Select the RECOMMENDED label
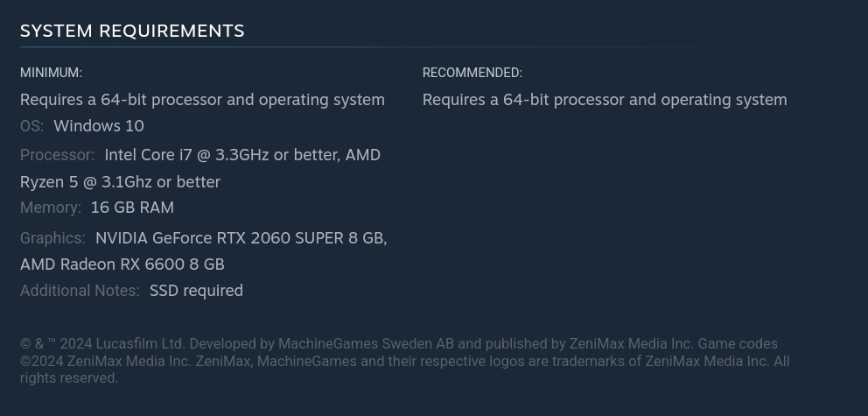 click(472, 73)
